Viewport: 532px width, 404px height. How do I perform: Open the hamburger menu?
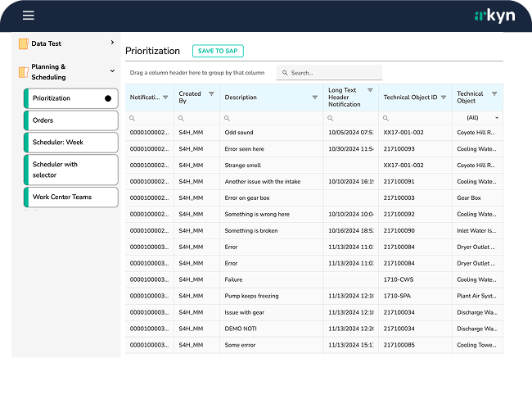[x=29, y=16]
